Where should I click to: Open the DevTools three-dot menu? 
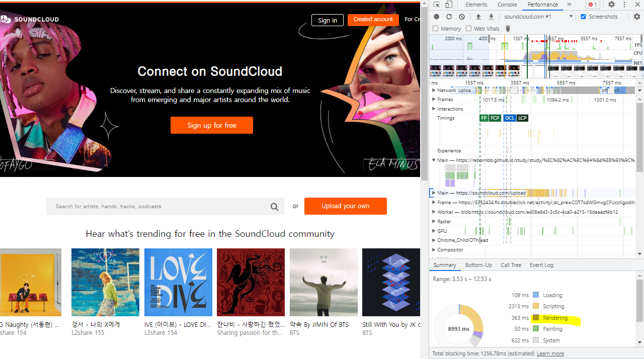[624, 5]
